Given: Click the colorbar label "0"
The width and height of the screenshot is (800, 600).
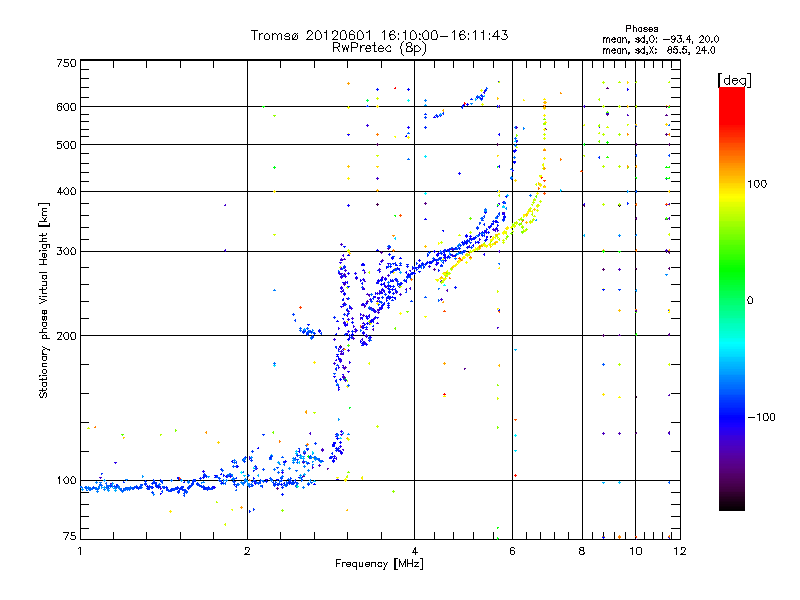Looking at the screenshot, I should [749, 300].
